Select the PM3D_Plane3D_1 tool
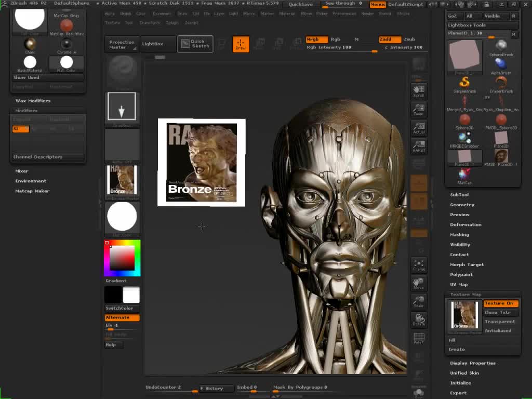The height and width of the screenshot is (399, 532). click(x=501, y=158)
